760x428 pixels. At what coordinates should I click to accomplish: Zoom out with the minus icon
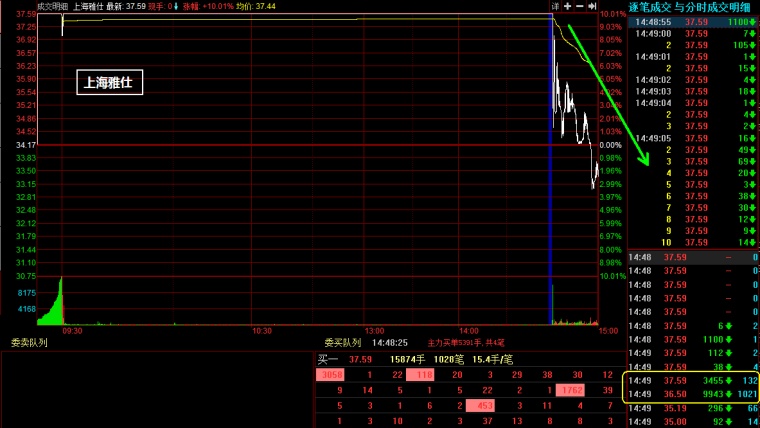(x=580, y=6)
